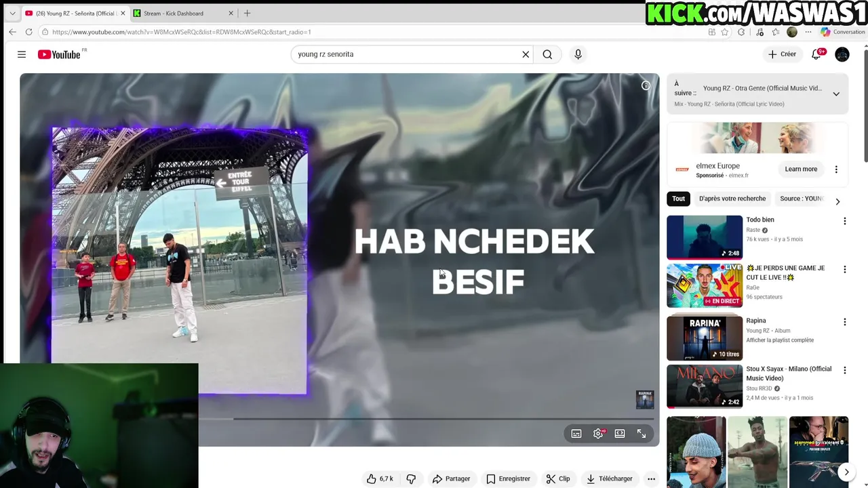The width and height of the screenshot is (868, 488).
Task: Click the magnifier search button
Action: point(547,54)
